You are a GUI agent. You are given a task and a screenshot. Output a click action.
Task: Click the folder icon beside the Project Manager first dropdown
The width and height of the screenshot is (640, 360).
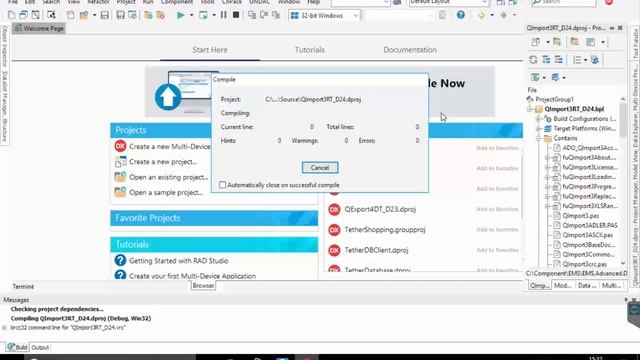557,42
